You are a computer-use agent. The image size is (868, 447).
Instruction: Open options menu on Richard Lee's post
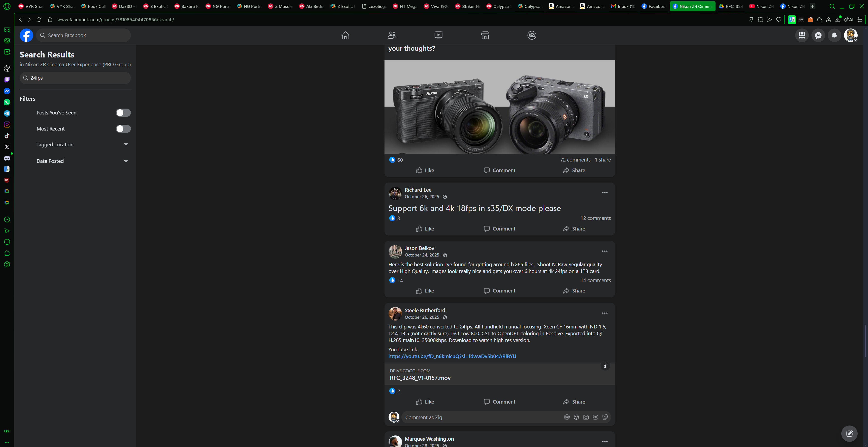[605, 193]
